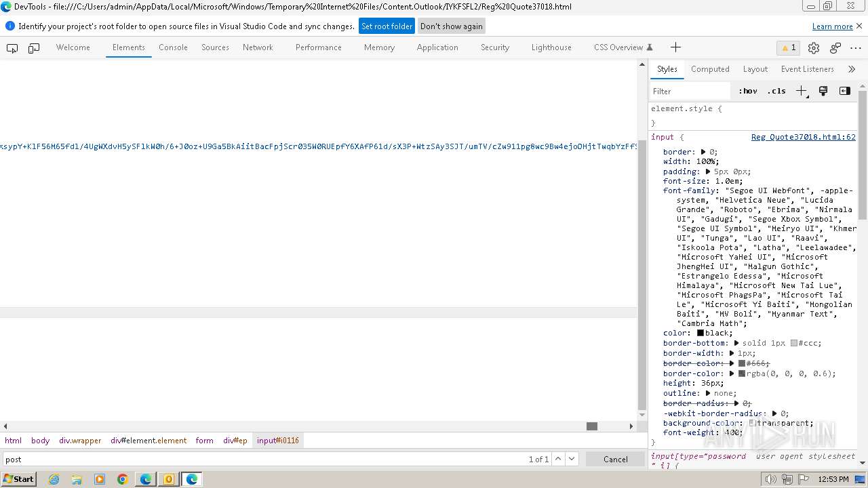Expand the padding shorthand property

coord(708,171)
